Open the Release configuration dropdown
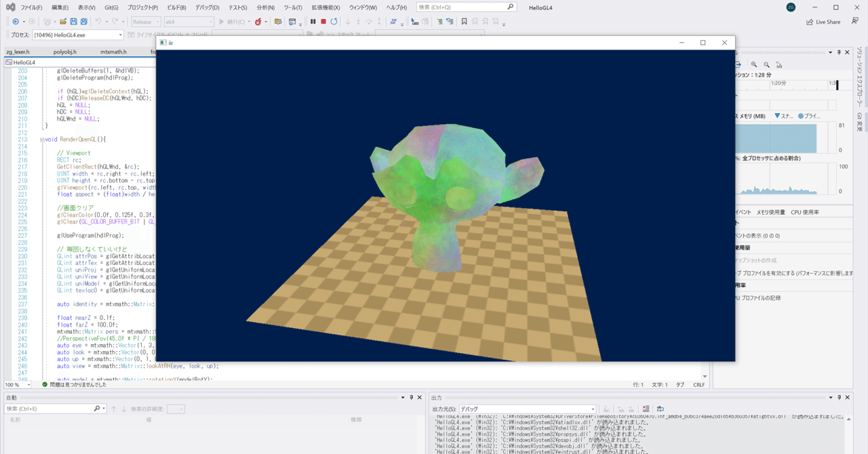Viewport: 868px width, 454px height. [146, 22]
